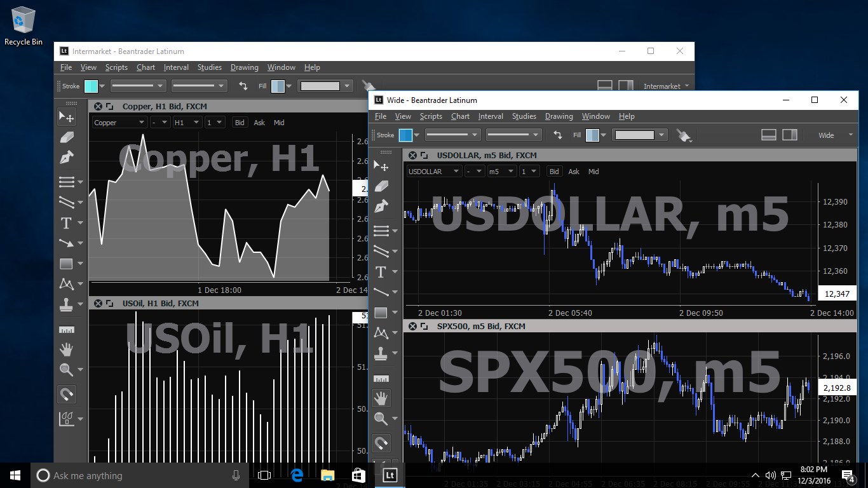Screen dimensions: 868x488
Task: Open the View menu in Intermarket window
Action: (x=88, y=67)
